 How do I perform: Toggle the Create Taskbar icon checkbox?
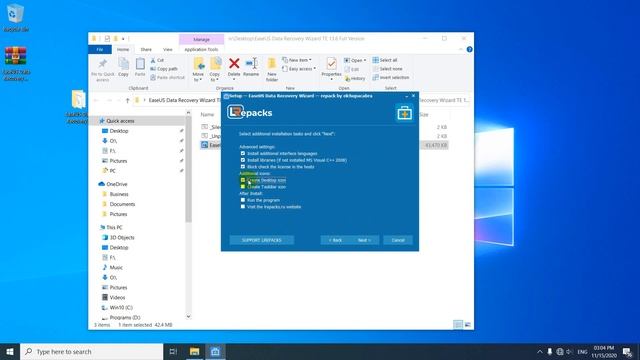click(243, 187)
